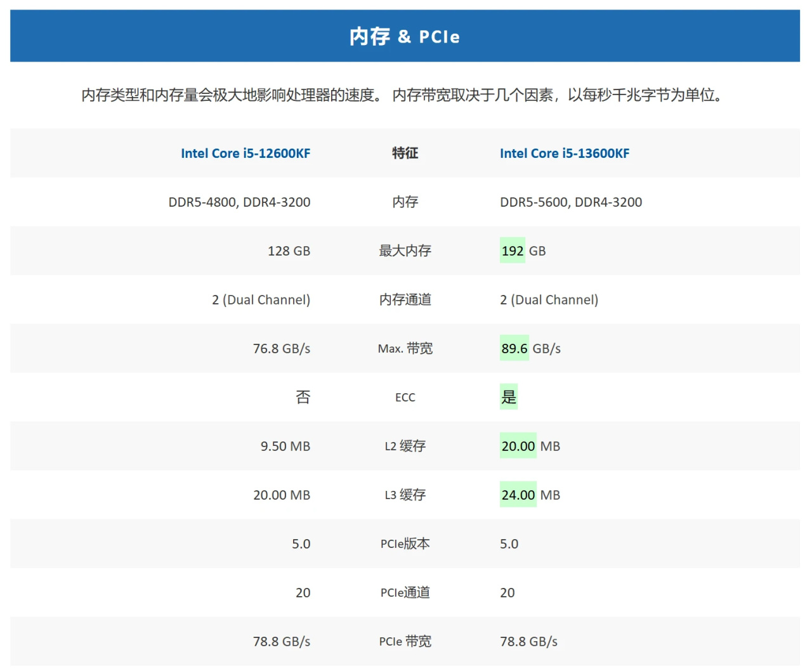Click the 128 GB max memory value
Viewport: 812px width, 671px height.
[289, 251]
